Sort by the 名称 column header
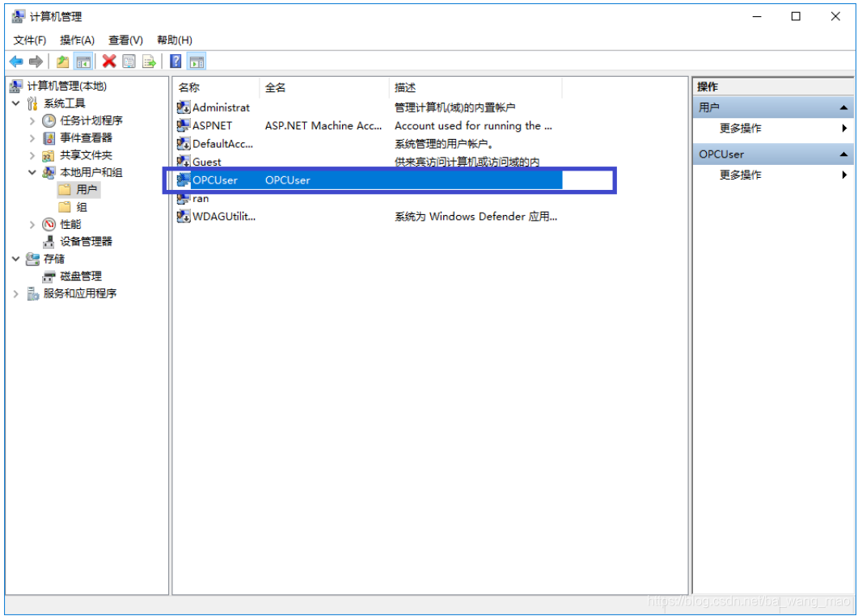The width and height of the screenshot is (858, 616). pyautogui.click(x=216, y=87)
